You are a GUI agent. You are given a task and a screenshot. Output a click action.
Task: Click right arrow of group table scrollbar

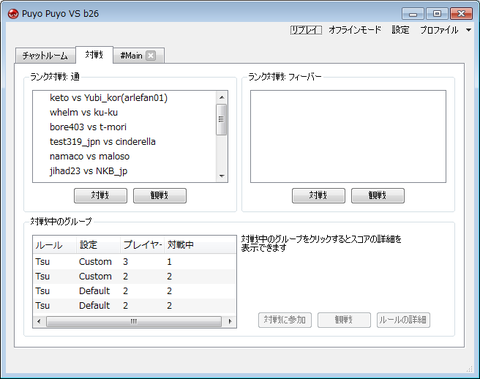pyautogui.click(x=230, y=321)
